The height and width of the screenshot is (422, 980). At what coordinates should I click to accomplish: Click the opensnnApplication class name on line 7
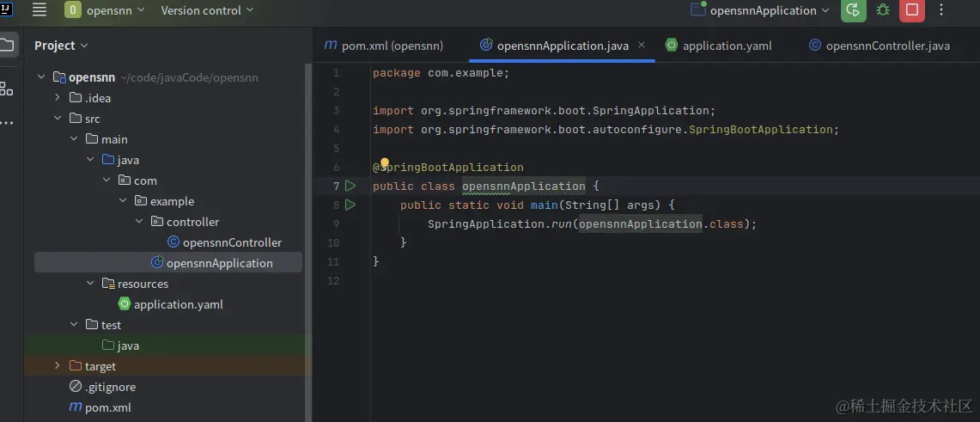524,186
